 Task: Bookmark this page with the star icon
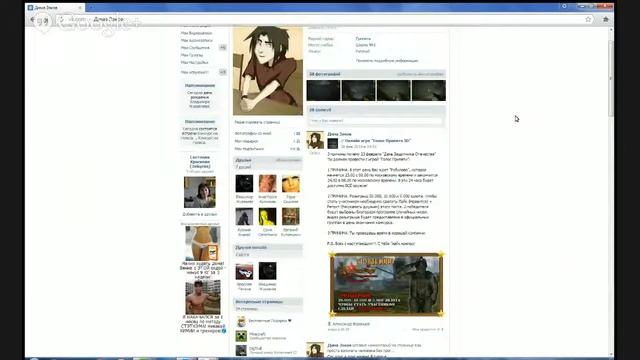588,19
